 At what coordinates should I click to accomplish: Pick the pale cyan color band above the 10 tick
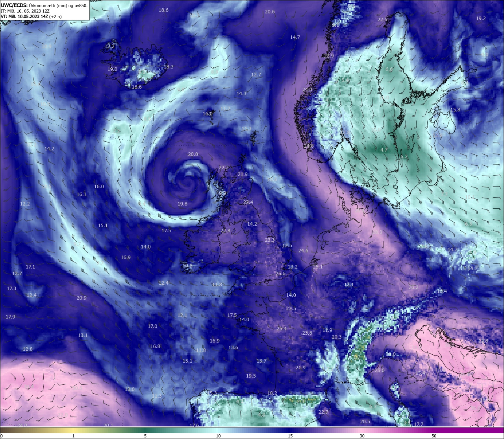[218, 430]
